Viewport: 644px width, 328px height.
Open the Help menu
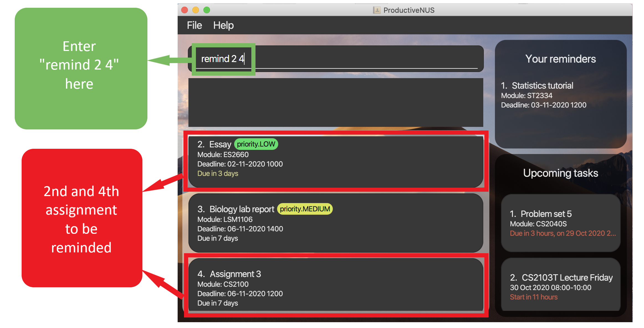point(223,25)
